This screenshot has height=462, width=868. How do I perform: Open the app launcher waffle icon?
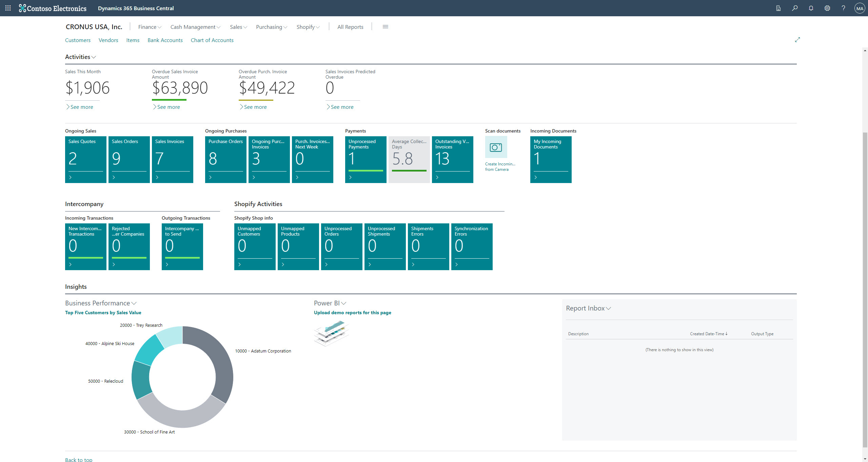pyautogui.click(x=8, y=8)
